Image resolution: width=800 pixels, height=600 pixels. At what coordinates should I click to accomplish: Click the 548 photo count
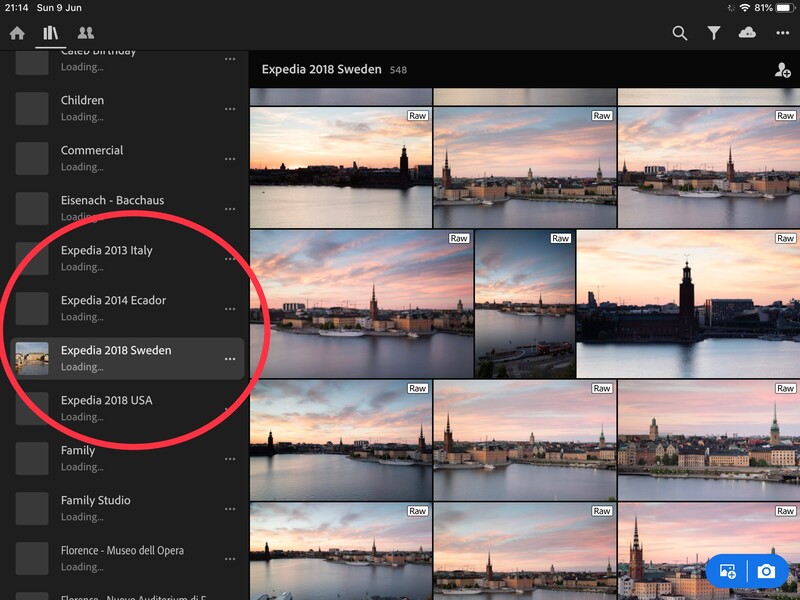tap(398, 70)
